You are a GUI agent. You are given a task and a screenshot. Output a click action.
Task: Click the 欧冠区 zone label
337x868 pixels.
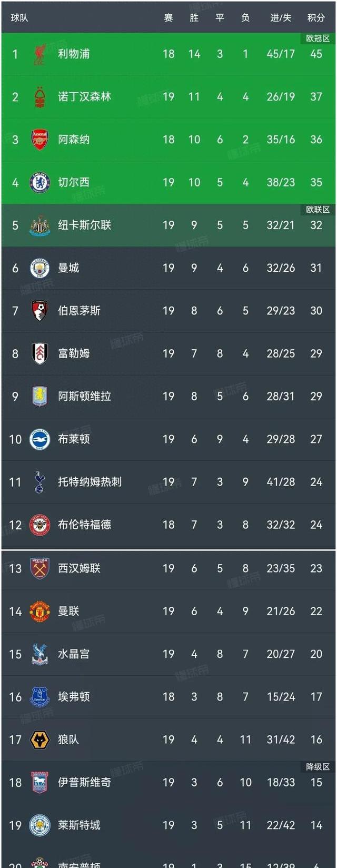click(x=318, y=38)
